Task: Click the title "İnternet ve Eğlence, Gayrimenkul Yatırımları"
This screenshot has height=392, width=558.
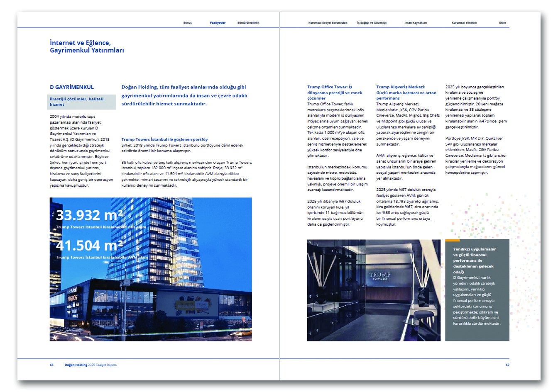Action: click(x=87, y=46)
